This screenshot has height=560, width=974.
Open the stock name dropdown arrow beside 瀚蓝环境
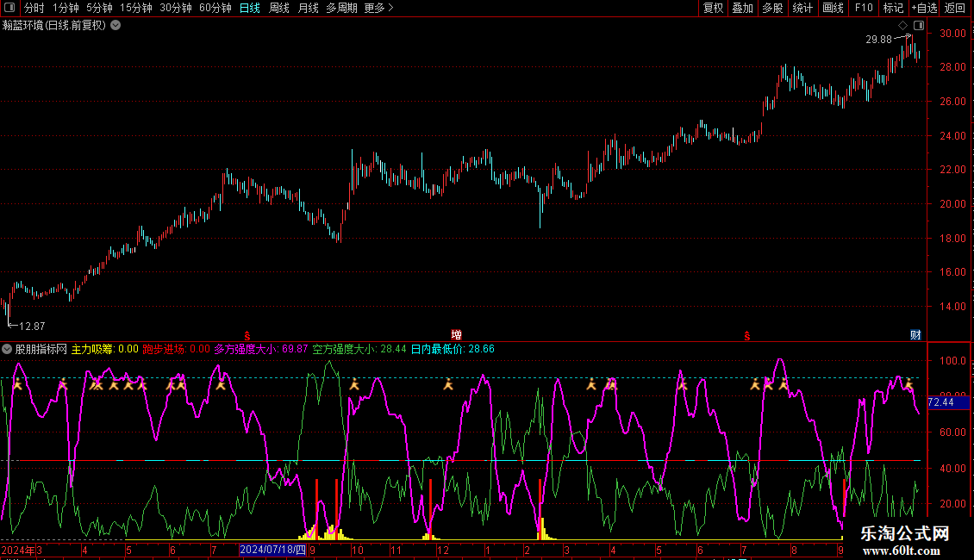point(116,25)
